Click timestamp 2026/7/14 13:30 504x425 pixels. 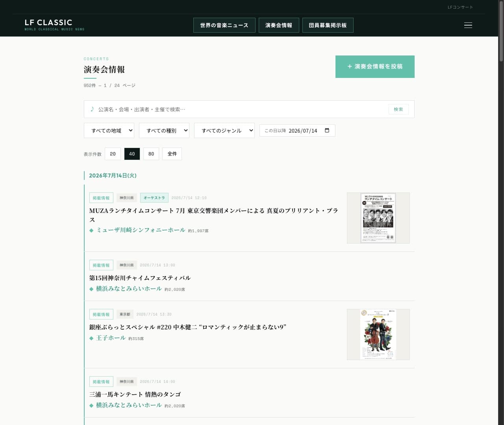click(154, 314)
